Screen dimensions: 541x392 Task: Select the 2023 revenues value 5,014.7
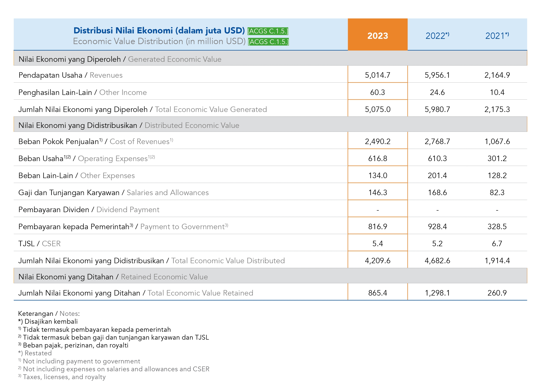[x=378, y=75]
